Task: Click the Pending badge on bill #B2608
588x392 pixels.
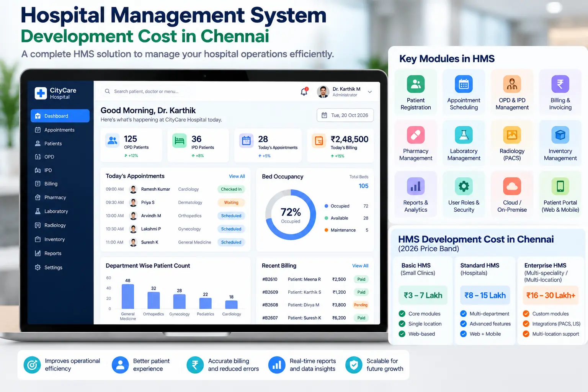Action: tap(361, 305)
